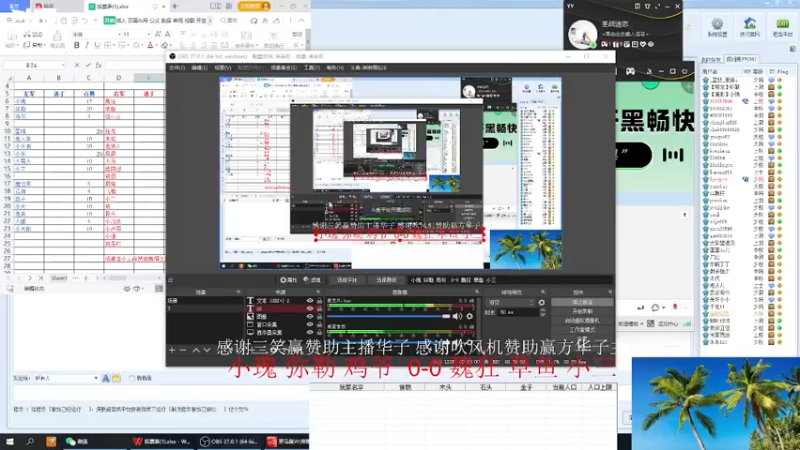
Task: Open the cell name box dropdown
Action: click(x=63, y=65)
